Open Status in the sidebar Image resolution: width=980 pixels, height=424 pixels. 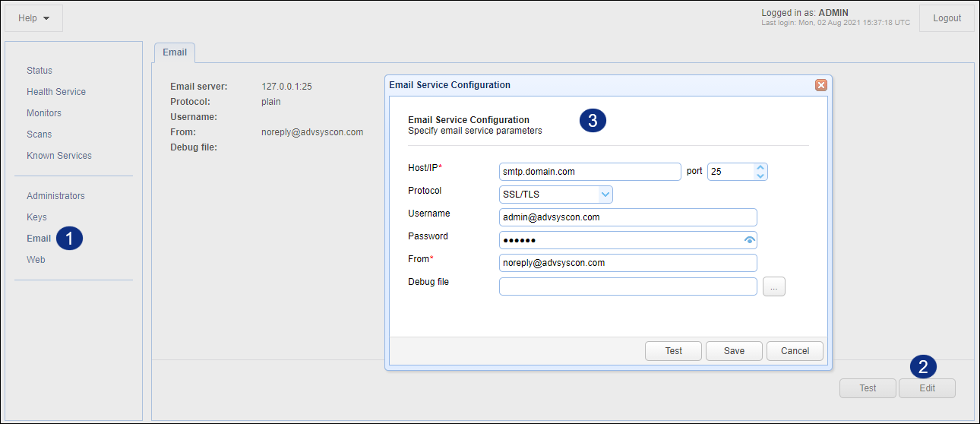40,71
